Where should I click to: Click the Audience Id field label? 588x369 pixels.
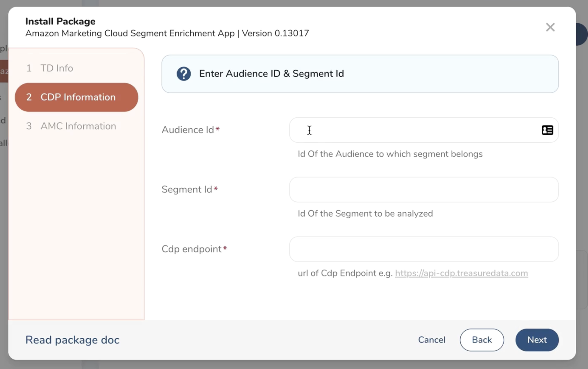click(x=188, y=130)
